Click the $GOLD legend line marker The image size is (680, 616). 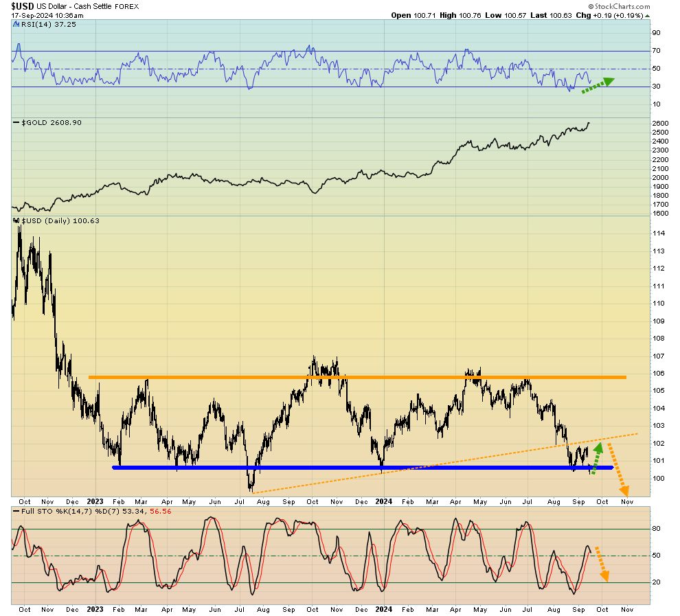pyautogui.click(x=16, y=122)
